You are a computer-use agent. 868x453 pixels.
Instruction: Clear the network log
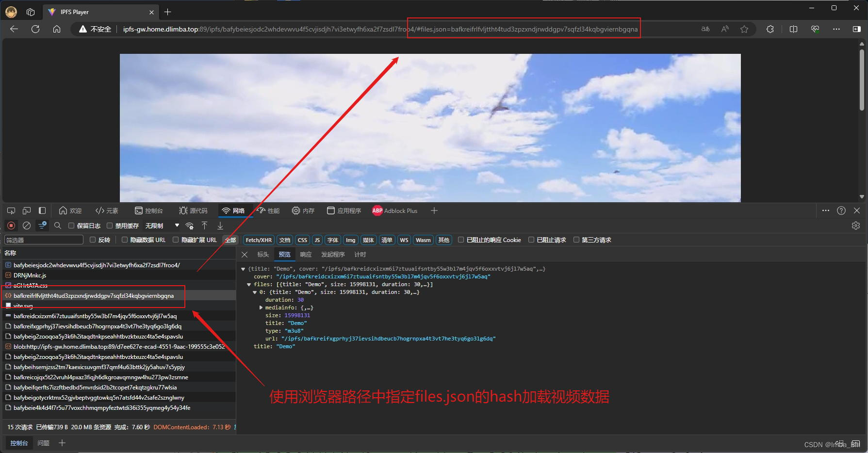[27, 226]
